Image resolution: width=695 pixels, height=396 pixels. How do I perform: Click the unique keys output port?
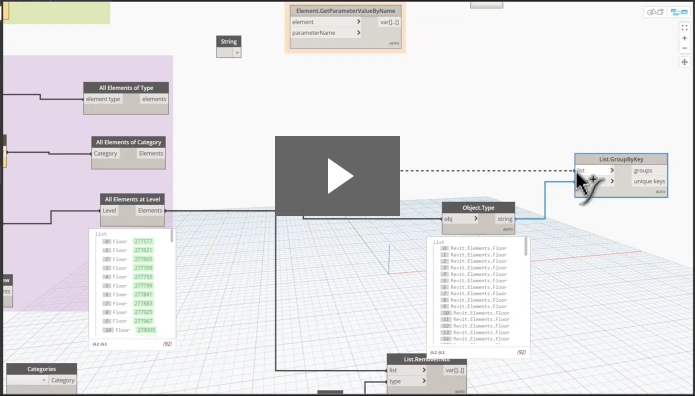(x=649, y=181)
